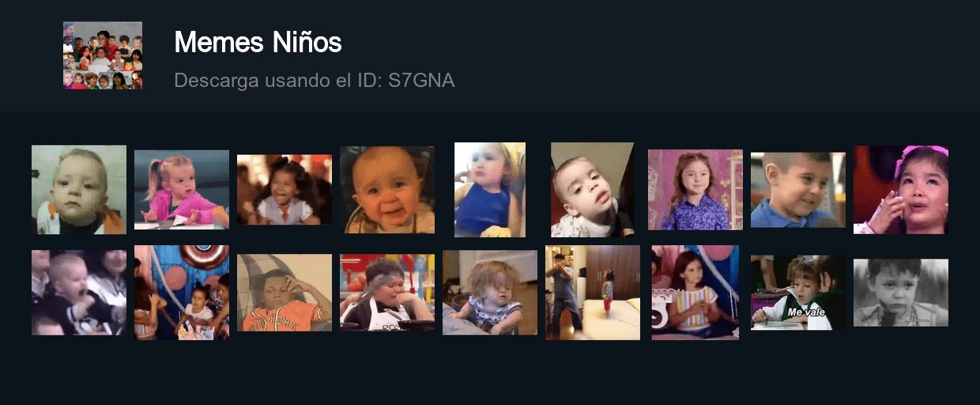Pick the party girl with donut balloon sticker
The height and width of the screenshot is (405, 980).
click(182, 293)
